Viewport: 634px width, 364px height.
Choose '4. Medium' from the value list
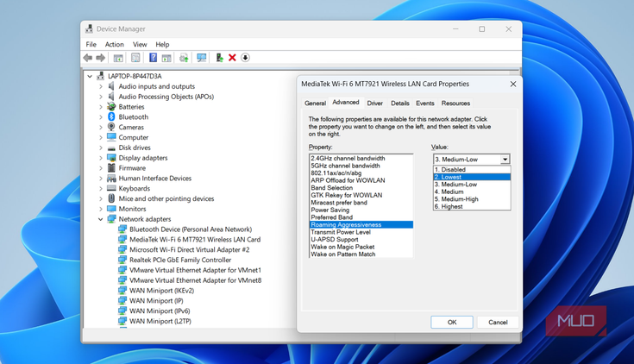[x=472, y=191]
